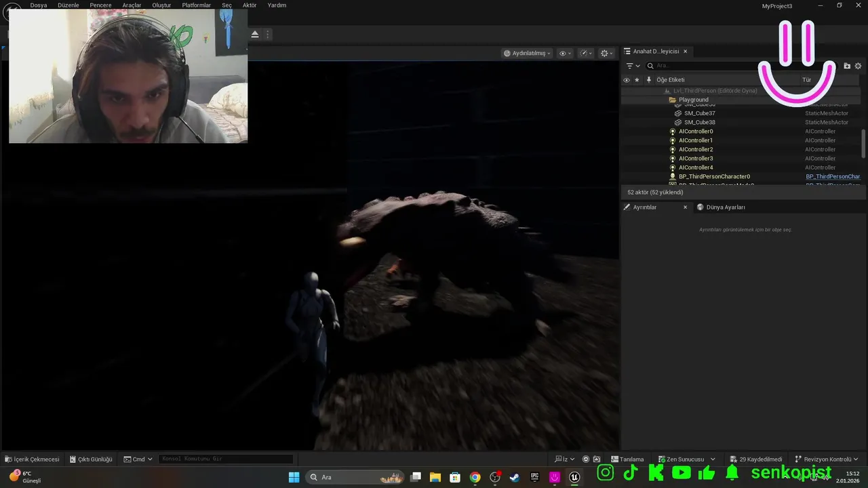Open the viewport gear settings dropdown
Screen dimensions: 868x488
(x=607, y=53)
